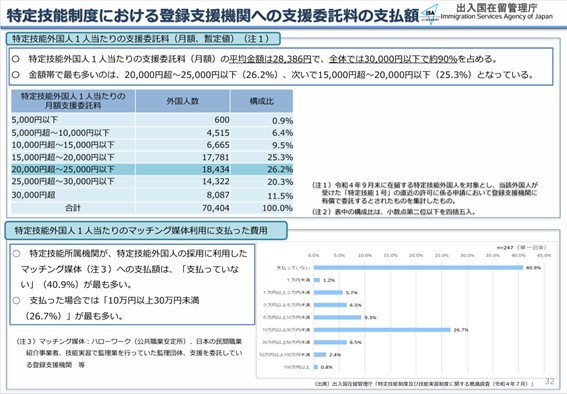Click the 40.9% bar for 支払っていない
The image size is (567, 394).
(x=418, y=267)
